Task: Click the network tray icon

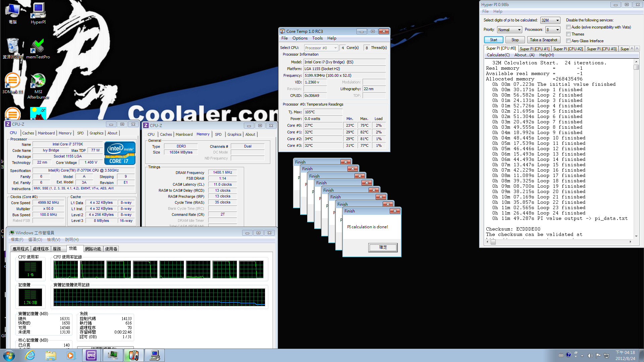Action: 606,355
